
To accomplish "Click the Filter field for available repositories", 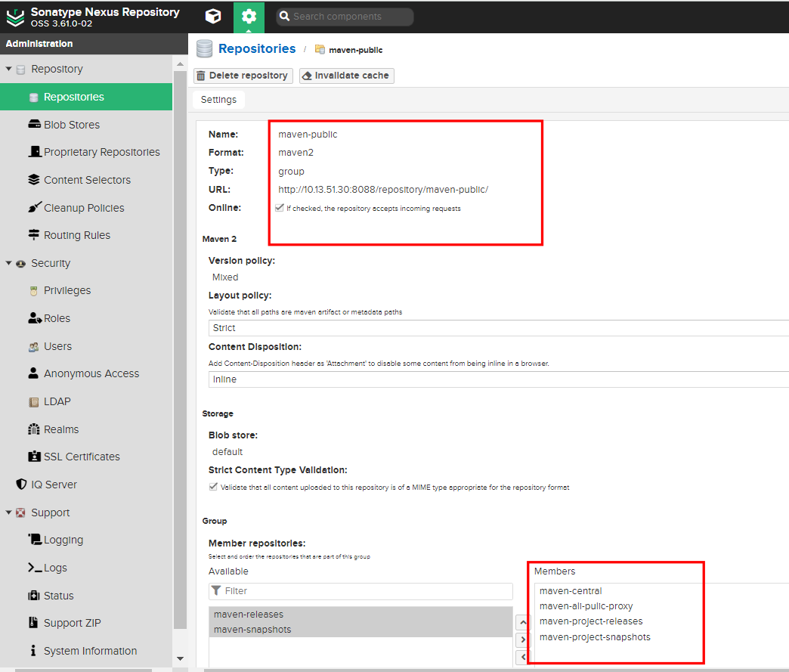I will tap(360, 591).
